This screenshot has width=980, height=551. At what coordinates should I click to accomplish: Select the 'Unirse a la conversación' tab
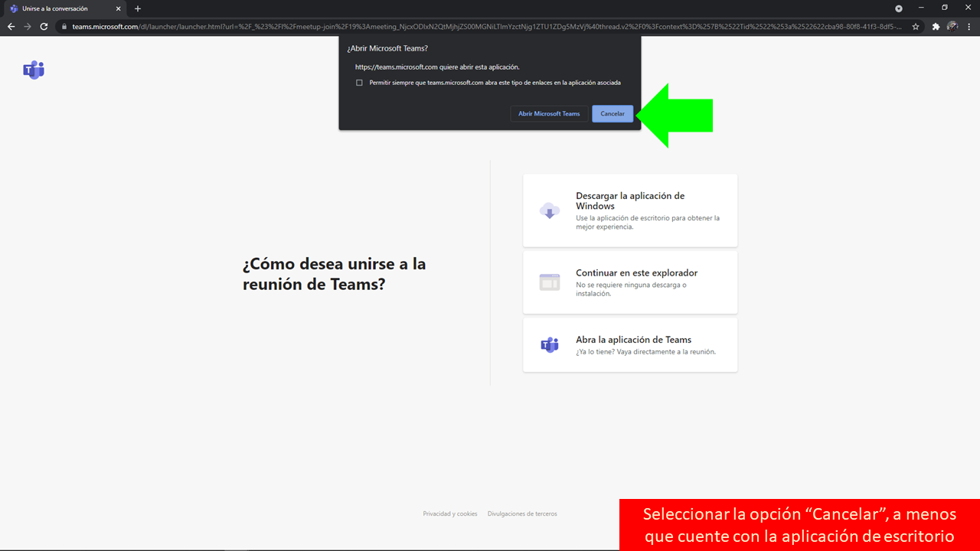coord(64,8)
